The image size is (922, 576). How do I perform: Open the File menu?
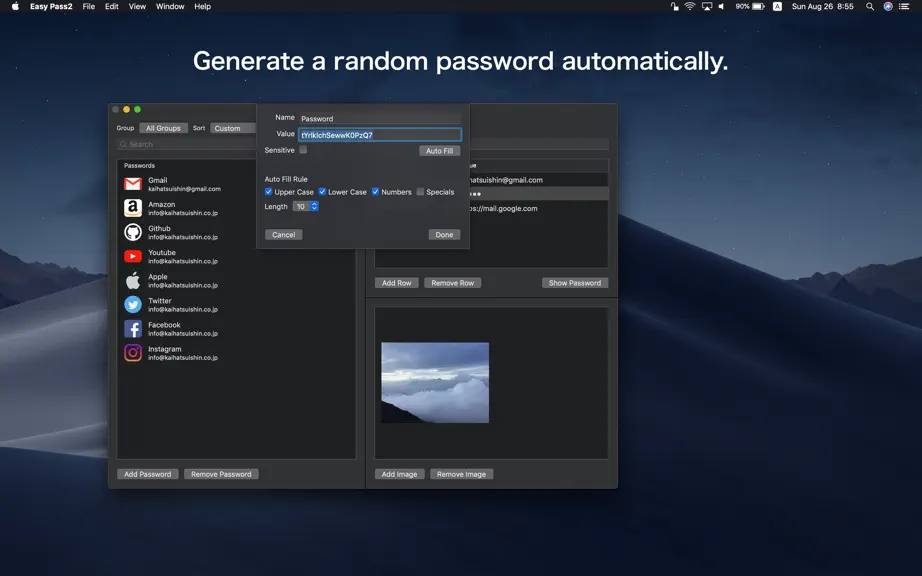click(89, 6)
